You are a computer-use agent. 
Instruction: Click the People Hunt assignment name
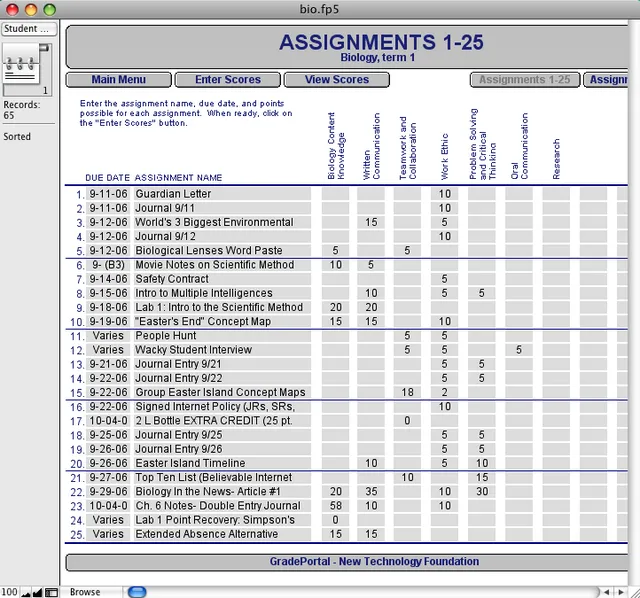tap(222, 336)
